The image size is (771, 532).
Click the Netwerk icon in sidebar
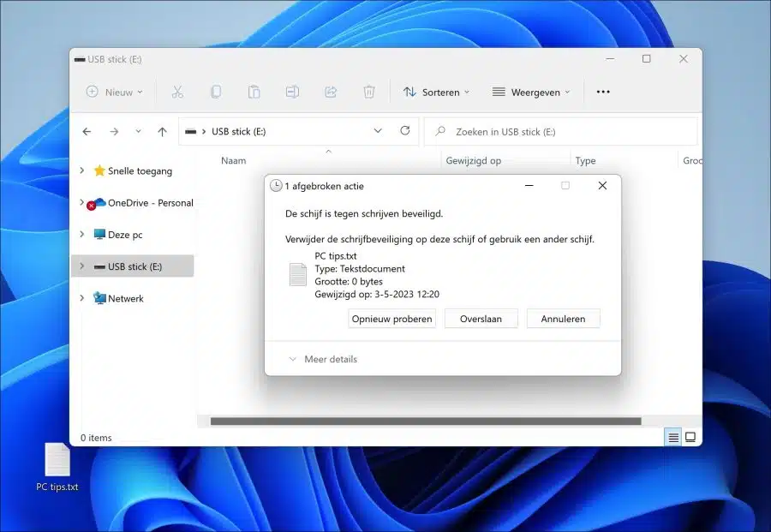click(x=99, y=298)
